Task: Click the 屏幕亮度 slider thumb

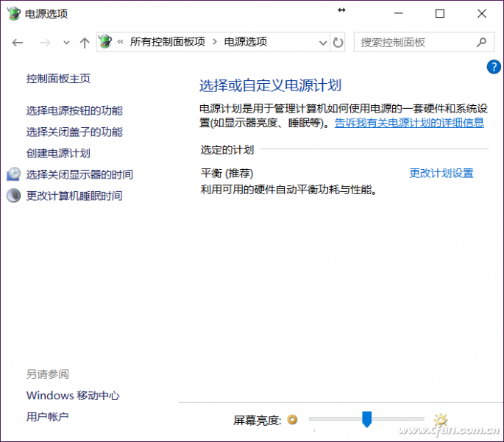Action: click(366, 419)
